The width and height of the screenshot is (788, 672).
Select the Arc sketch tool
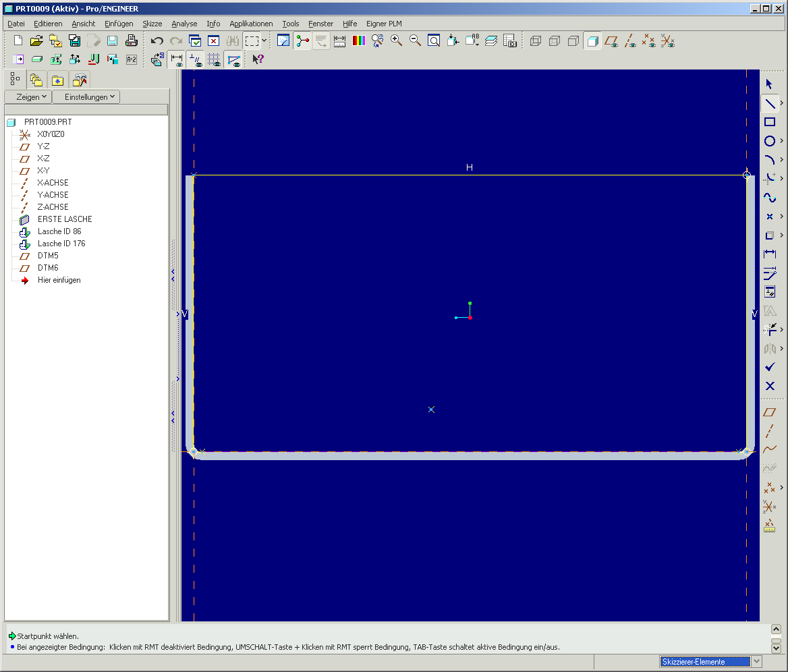tap(769, 160)
